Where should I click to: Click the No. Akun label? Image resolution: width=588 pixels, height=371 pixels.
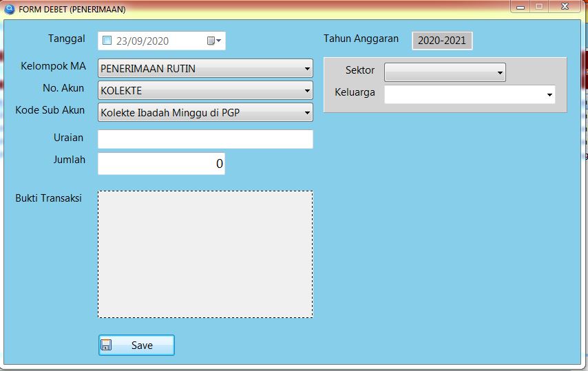click(x=63, y=88)
